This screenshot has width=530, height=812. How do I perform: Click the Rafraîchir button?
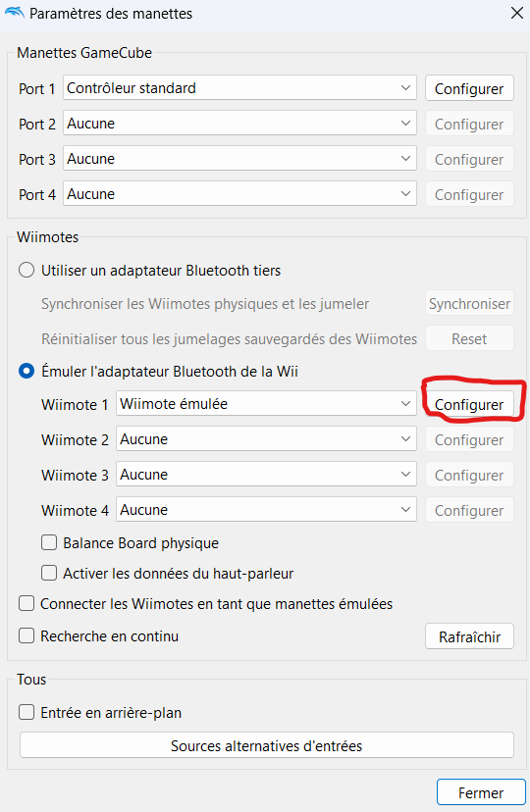coord(469,636)
